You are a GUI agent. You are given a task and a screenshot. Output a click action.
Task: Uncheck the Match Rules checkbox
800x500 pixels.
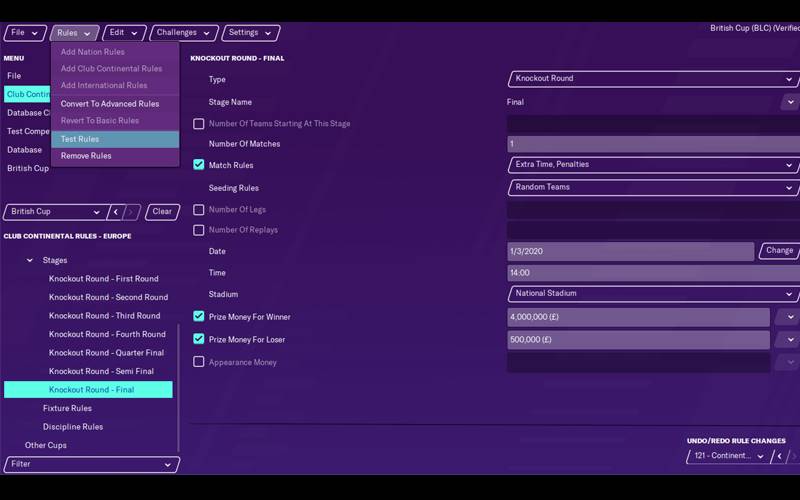[x=199, y=165]
